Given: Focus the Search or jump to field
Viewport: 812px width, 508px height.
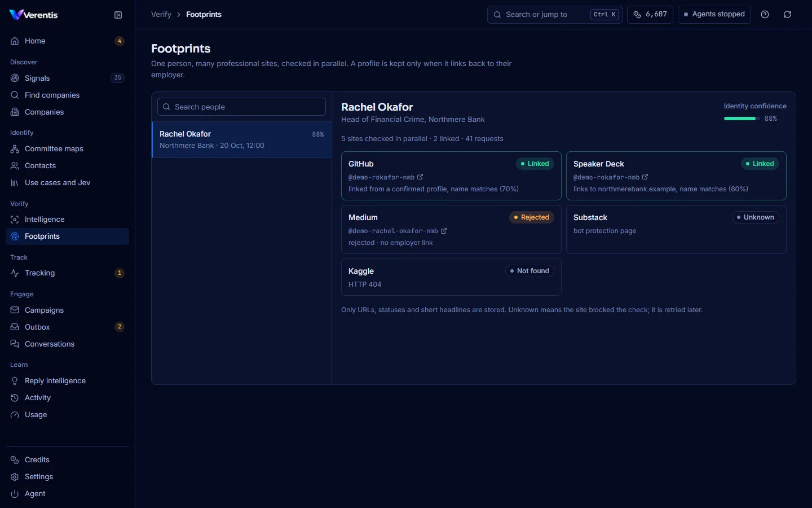Looking at the screenshot, I should click(x=555, y=15).
